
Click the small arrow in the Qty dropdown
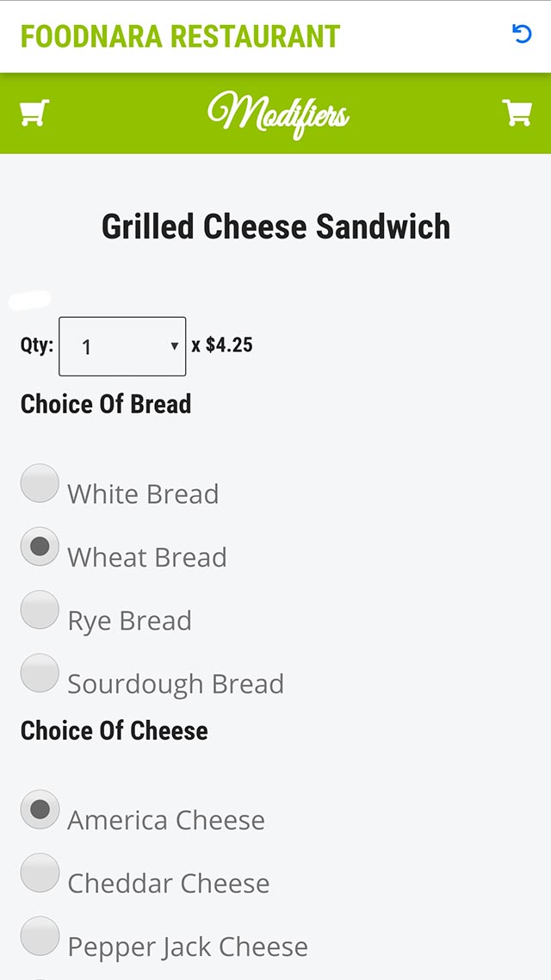tap(174, 346)
